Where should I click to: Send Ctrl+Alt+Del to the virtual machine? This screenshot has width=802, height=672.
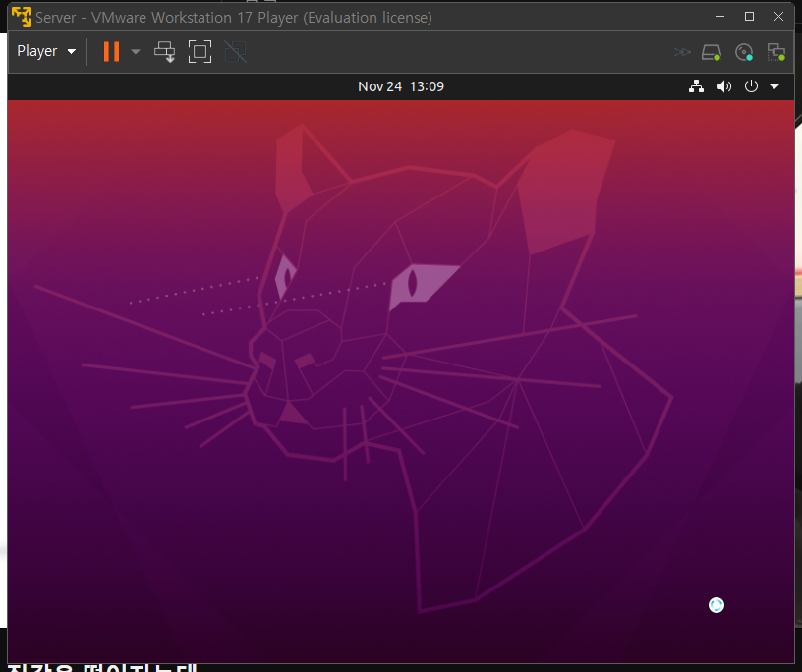(x=165, y=52)
